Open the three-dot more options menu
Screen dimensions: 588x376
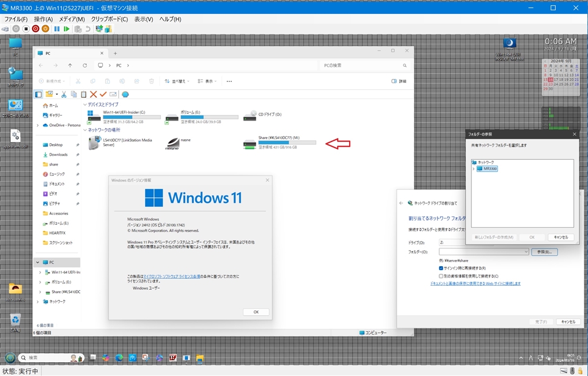pos(229,81)
